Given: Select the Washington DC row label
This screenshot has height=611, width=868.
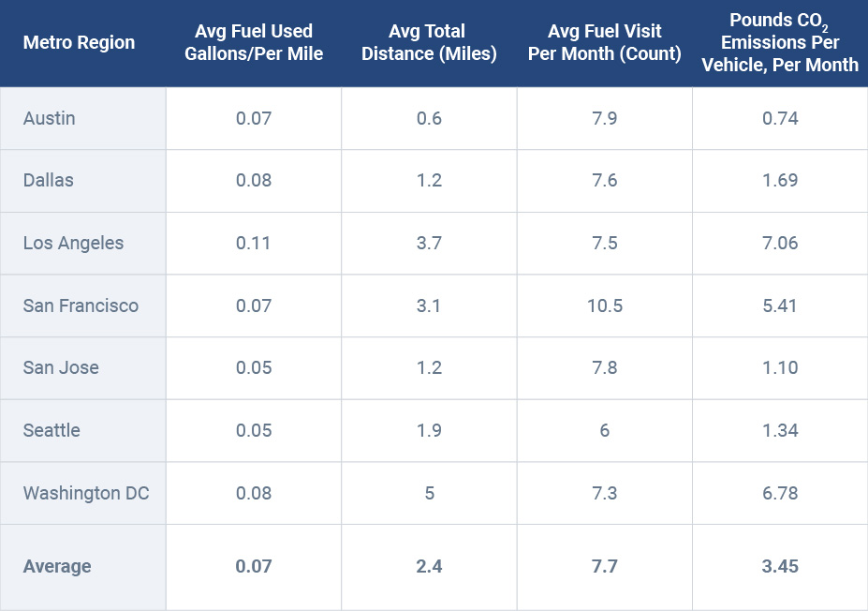Looking at the screenshot, I should click(x=86, y=493).
